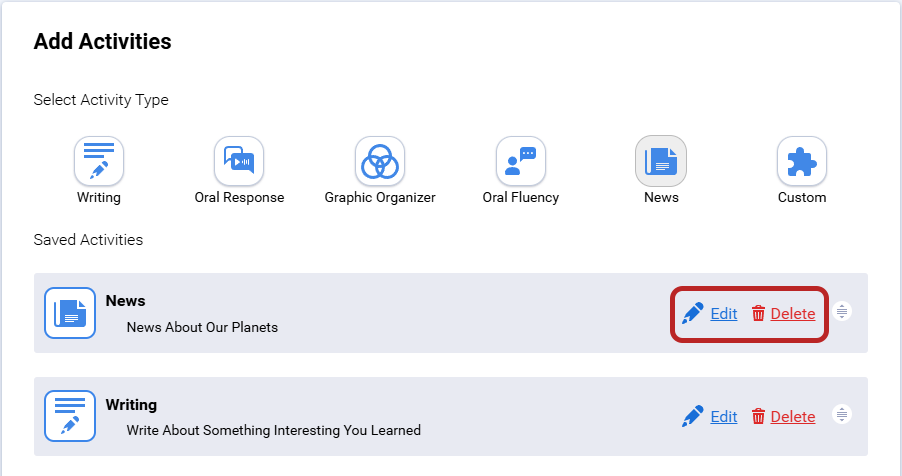
Task: Choose the Oral Response activity icon
Action: point(239,161)
